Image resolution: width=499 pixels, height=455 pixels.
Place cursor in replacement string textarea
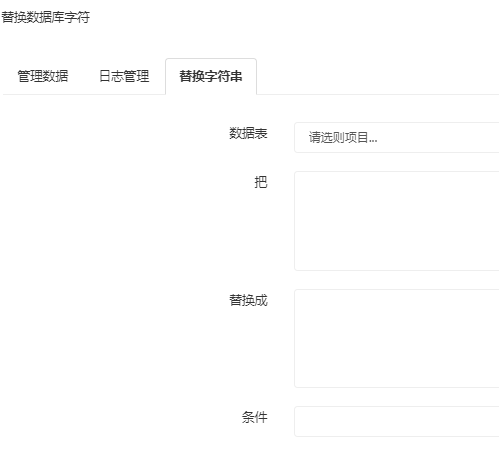coord(397,338)
